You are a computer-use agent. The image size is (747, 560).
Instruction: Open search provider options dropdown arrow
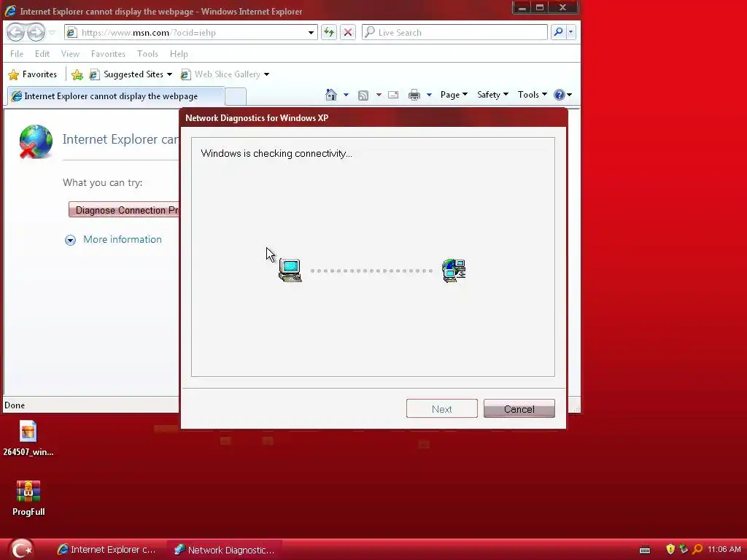click(x=570, y=32)
